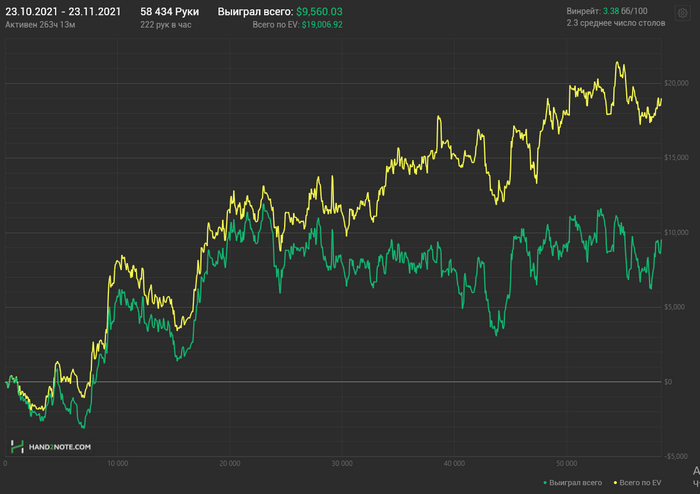Click the 40 000 x-axis label
Screen dimensions: 700x494
(x=454, y=464)
